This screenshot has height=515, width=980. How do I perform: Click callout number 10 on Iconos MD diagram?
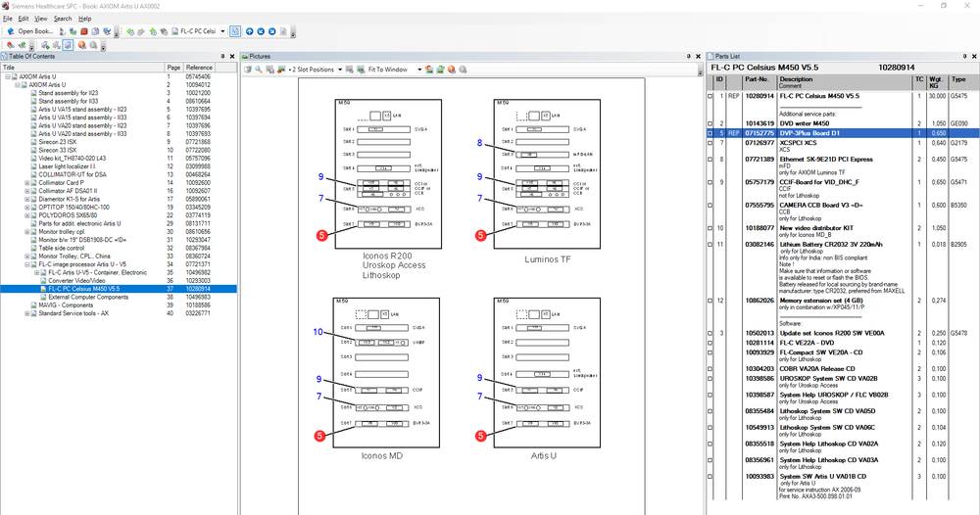click(318, 332)
